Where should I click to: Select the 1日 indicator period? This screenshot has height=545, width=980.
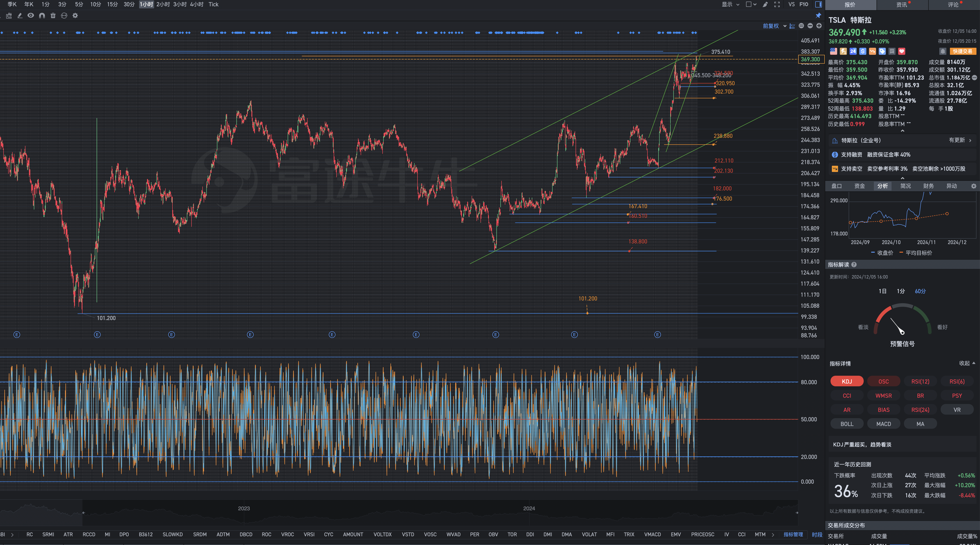(883, 291)
